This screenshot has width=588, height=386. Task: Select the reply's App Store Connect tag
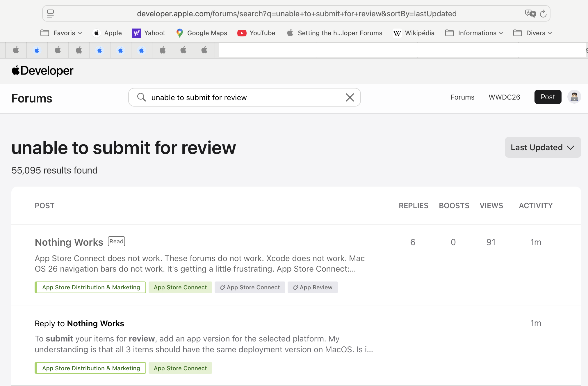pyautogui.click(x=180, y=368)
